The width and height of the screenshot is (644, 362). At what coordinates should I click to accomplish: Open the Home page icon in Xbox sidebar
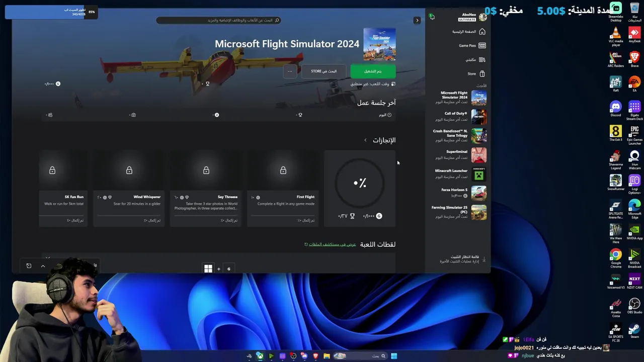(482, 32)
